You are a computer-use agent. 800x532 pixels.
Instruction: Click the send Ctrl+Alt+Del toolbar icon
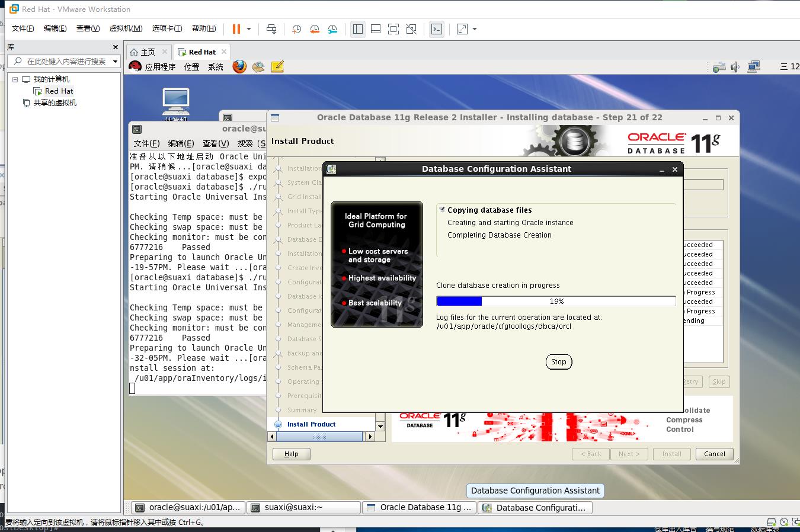pos(271,29)
